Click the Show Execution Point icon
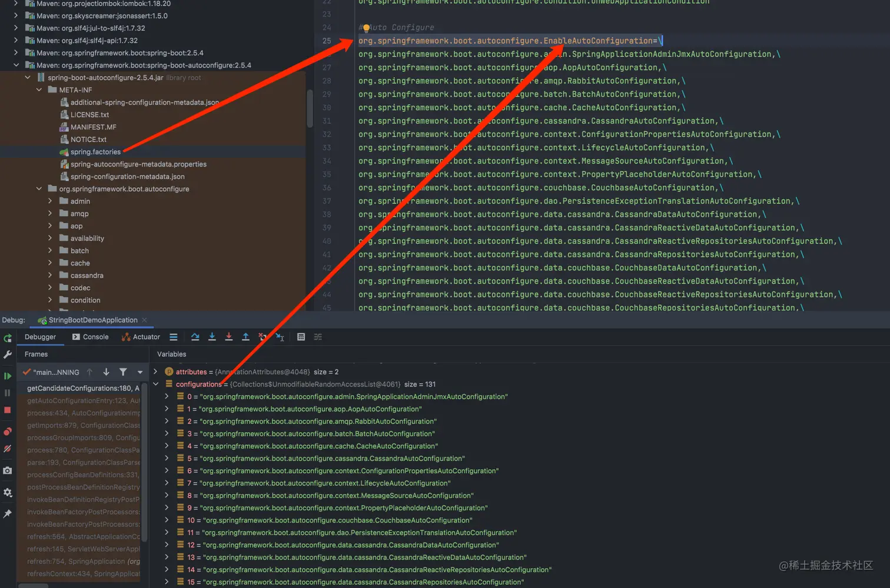Image resolution: width=890 pixels, height=588 pixels. point(174,337)
